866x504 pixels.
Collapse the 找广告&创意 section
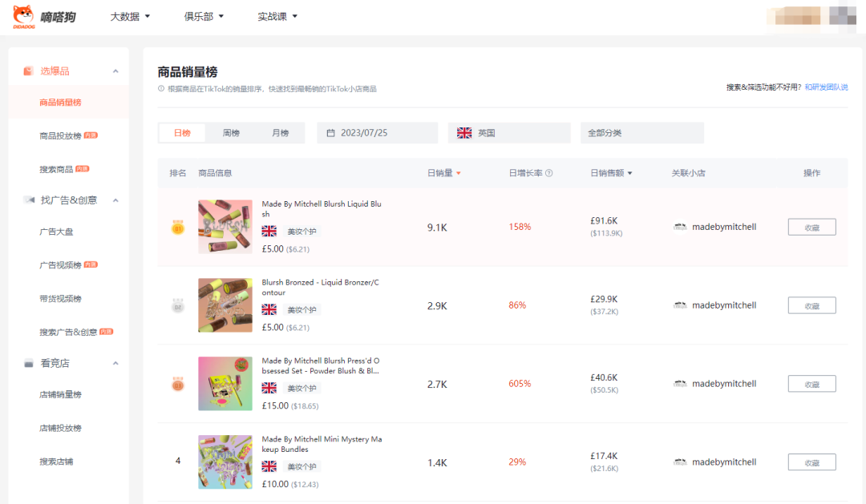115,200
